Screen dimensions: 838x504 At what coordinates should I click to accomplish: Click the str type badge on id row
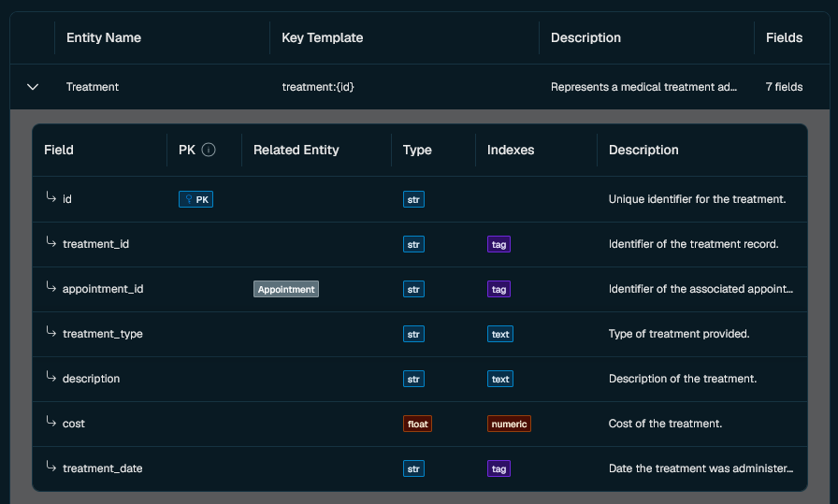point(413,199)
